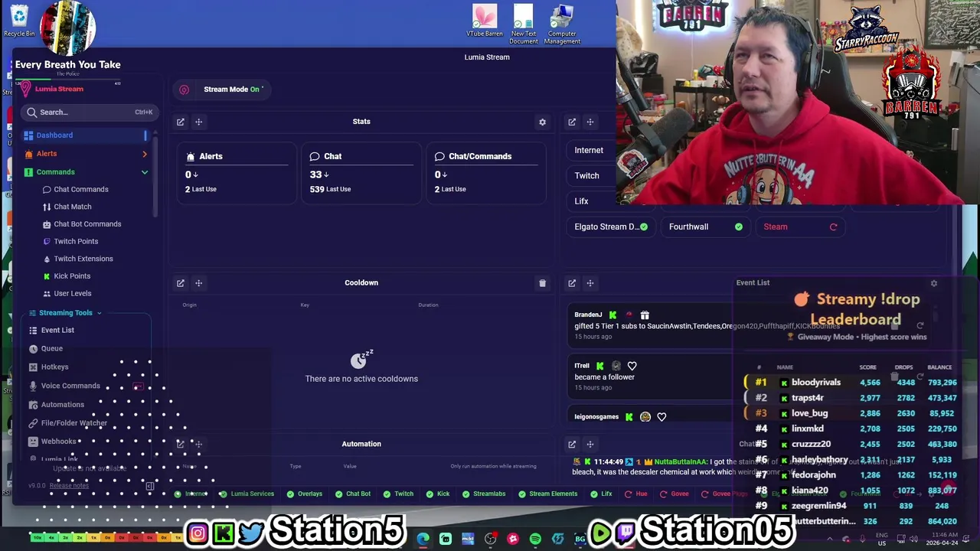Click the move handle above the Internet connection

click(x=590, y=122)
